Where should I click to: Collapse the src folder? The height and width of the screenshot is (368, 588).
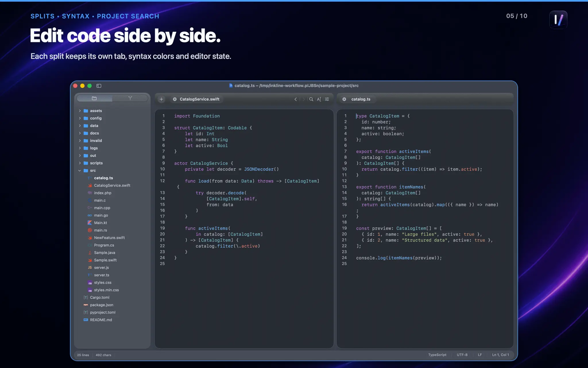80,170
